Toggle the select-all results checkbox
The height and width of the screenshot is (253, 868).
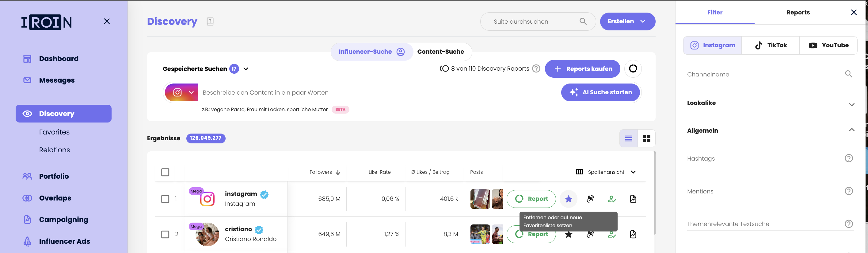[x=165, y=172]
